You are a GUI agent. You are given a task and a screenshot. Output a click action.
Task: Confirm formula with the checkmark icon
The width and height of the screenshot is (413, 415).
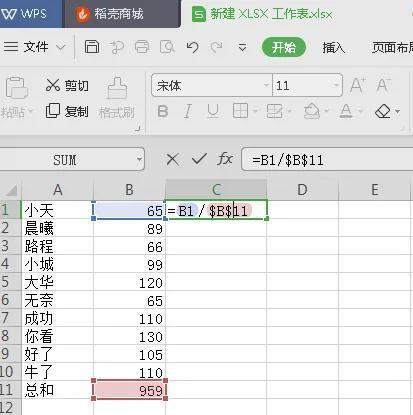(199, 159)
